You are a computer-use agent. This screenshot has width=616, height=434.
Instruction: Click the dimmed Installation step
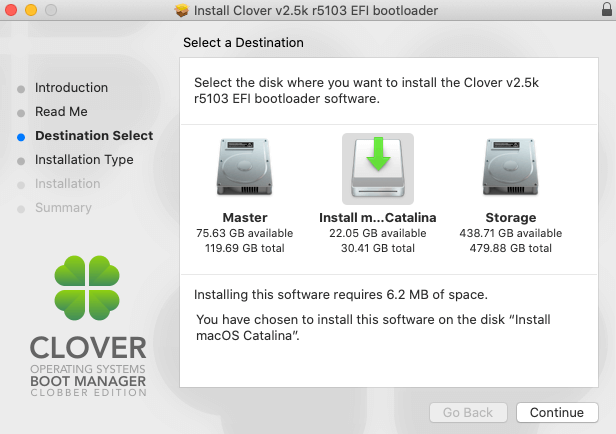(x=68, y=184)
